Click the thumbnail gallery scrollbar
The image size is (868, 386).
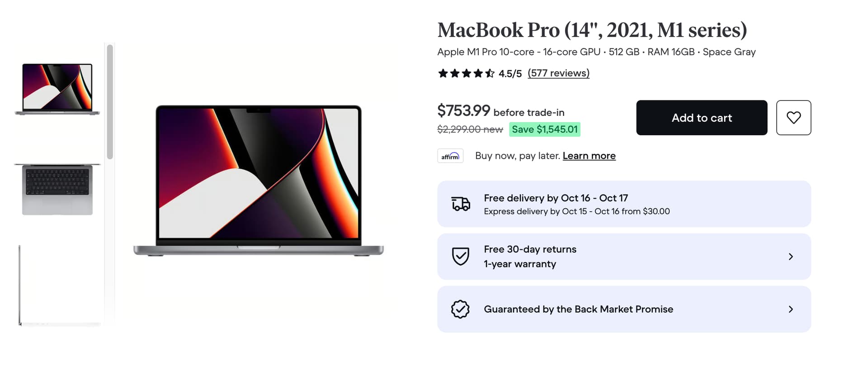(110, 102)
